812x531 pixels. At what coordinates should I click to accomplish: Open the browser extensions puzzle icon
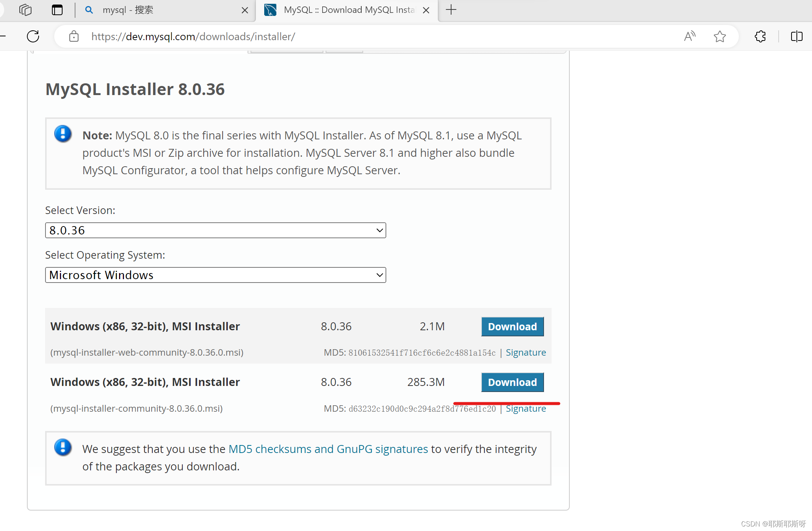pyautogui.click(x=760, y=36)
